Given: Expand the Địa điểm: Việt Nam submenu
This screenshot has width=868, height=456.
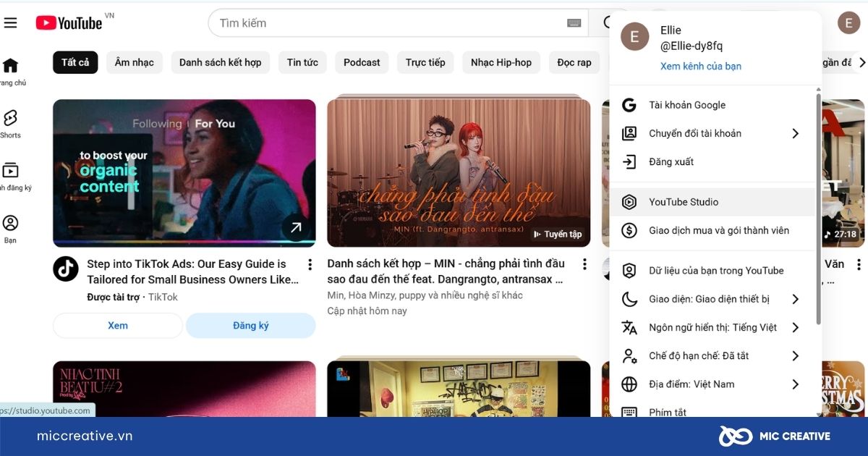Looking at the screenshot, I should coord(795,384).
